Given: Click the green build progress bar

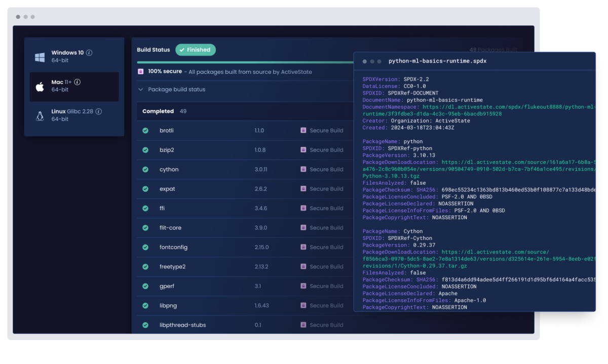Looking at the screenshot, I should tap(243, 62).
